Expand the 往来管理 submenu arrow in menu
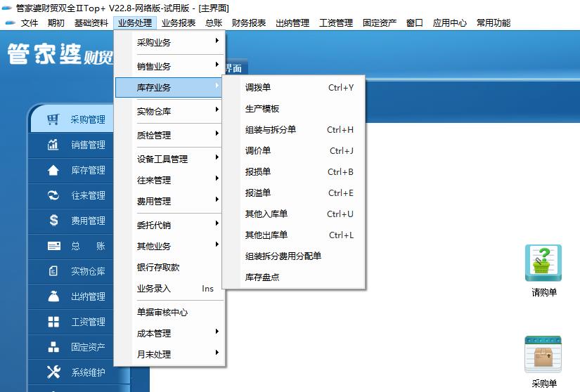Image resolution: width=580 pixels, height=392 pixels. click(x=217, y=178)
